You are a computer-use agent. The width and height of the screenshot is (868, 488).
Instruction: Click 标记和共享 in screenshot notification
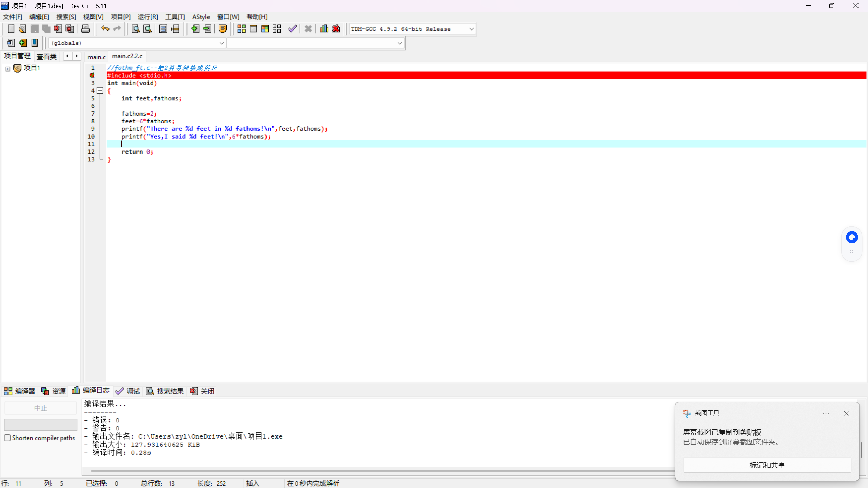767,465
